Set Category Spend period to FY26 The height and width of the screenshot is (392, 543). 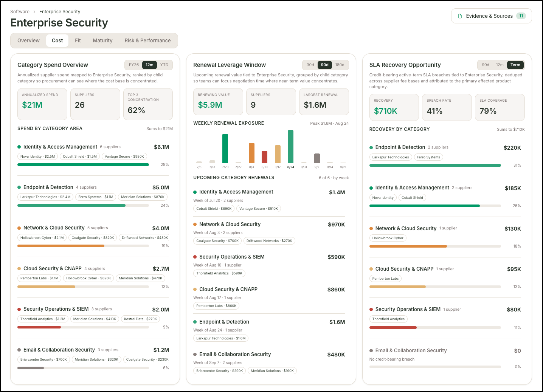point(134,65)
